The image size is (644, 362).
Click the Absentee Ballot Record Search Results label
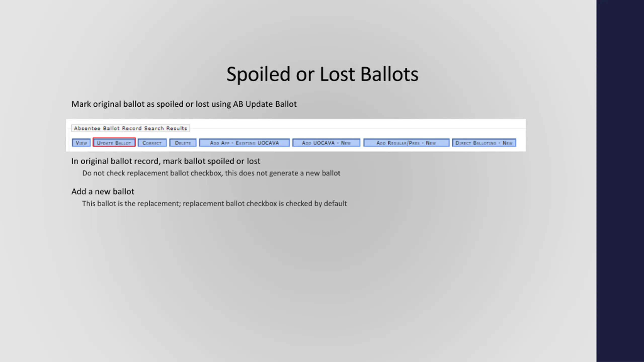pyautogui.click(x=130, y=128)
